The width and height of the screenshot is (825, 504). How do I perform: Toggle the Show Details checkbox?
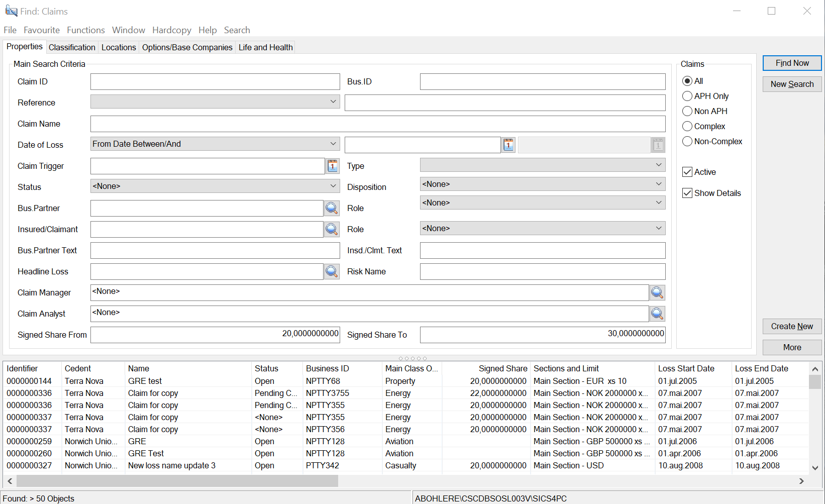[x=687, y=193]
